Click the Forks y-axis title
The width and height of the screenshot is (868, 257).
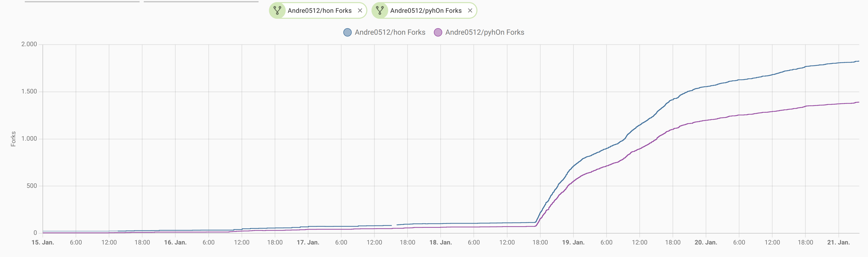click(x=13, y=139)
